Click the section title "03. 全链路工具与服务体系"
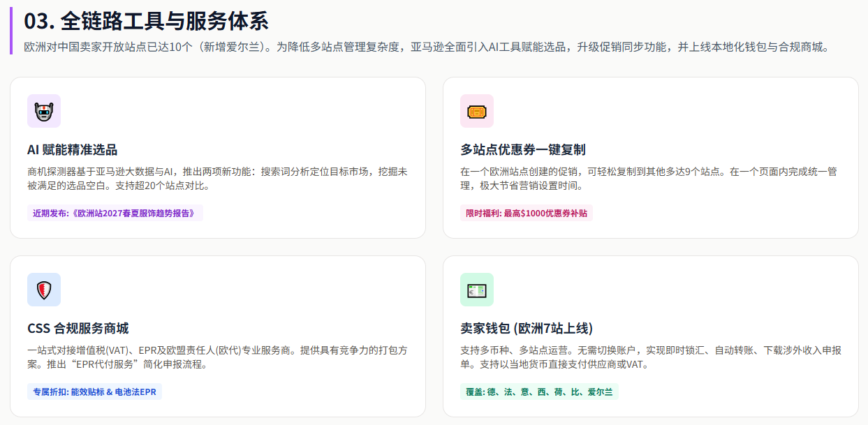The width and height of the screenshot is (868, 425). click(147, 21)
